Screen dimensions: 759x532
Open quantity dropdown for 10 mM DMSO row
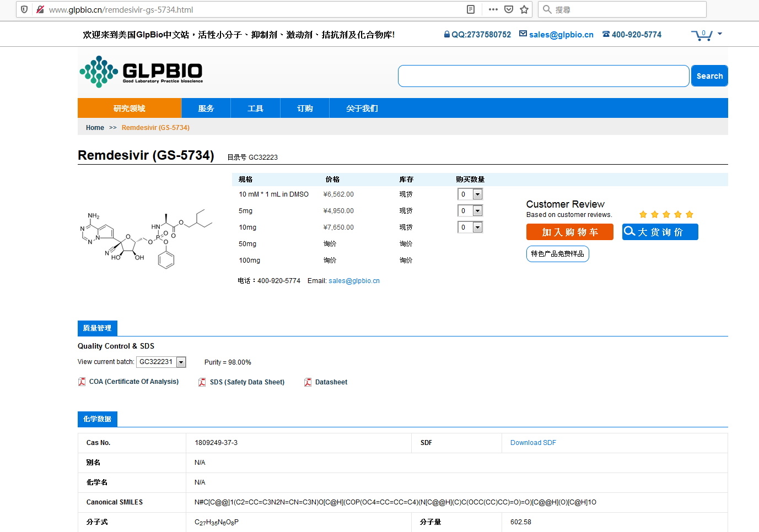[470, 194]
